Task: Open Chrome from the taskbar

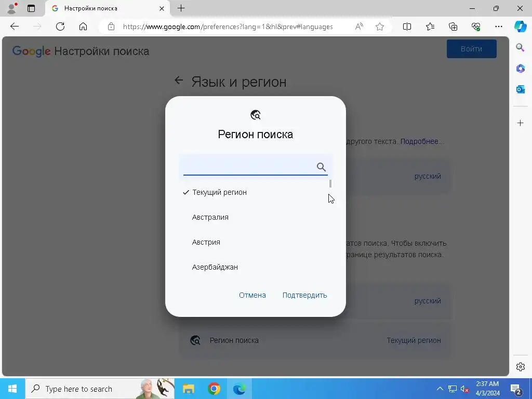Action: coord(214,389)
